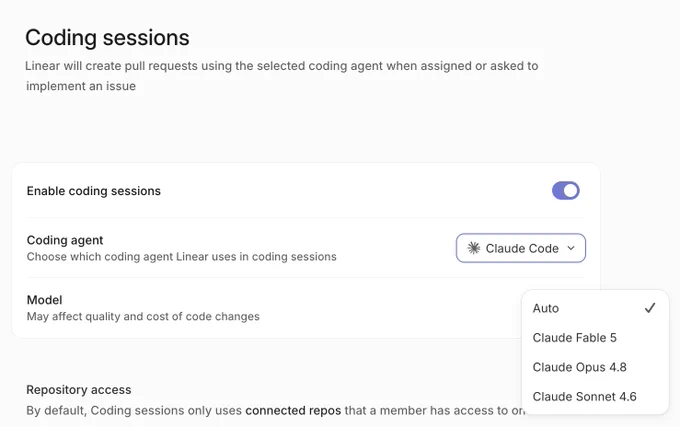The height and width of the screenshot is (427, 680).
Task: Click the Repository access description text
Action: [276, 411]
